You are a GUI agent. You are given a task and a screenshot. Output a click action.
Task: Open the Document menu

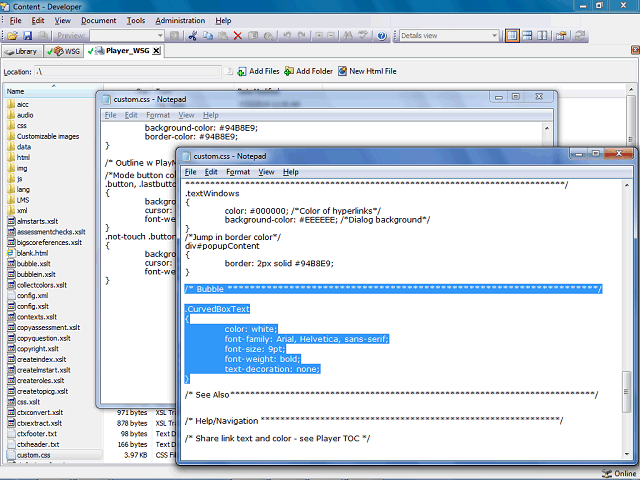click(98, 20)
